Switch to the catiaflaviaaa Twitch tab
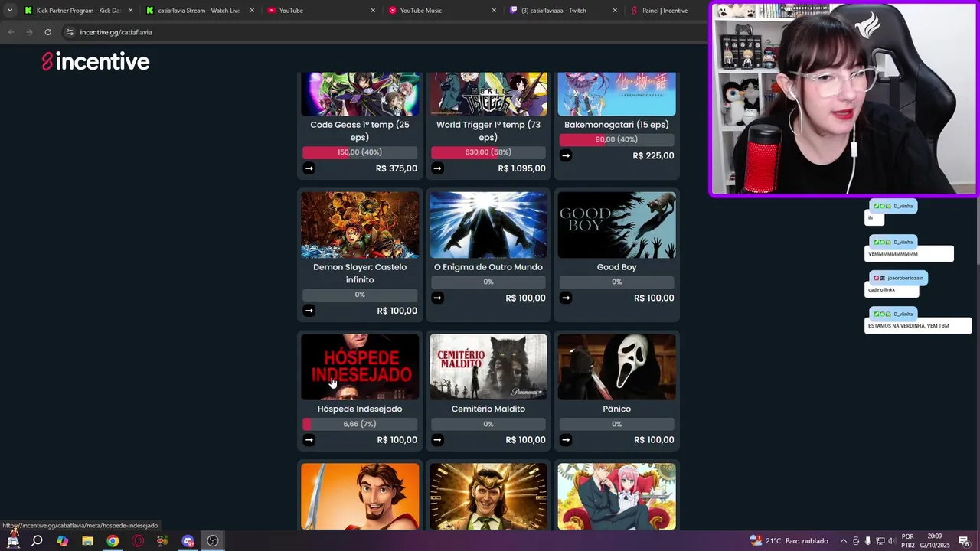This screenshot has width=980, height=551. [563, 11]
